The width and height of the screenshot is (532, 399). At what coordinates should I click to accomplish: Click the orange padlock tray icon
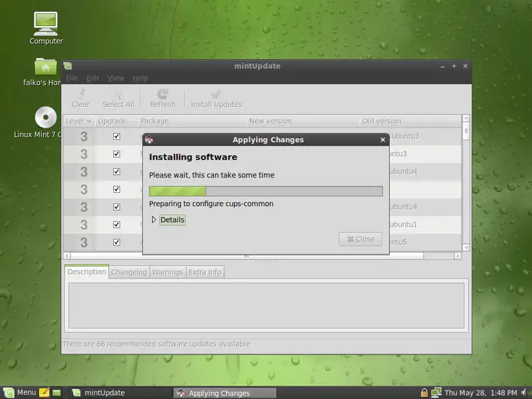point(424,393)
